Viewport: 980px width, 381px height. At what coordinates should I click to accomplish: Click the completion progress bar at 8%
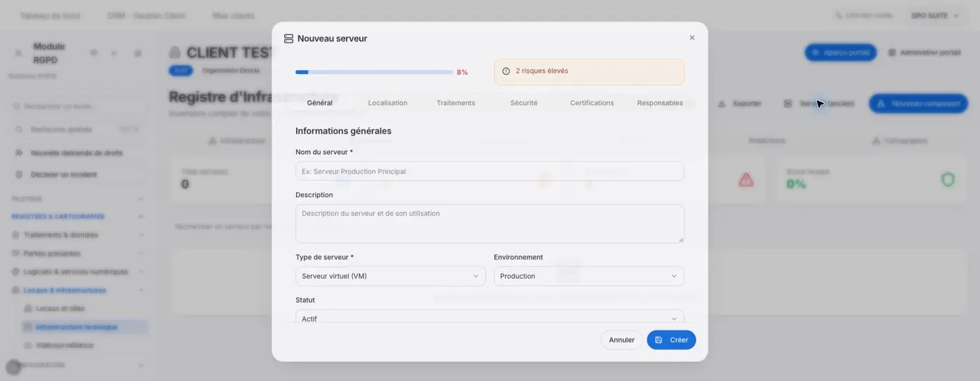[374, 72]
